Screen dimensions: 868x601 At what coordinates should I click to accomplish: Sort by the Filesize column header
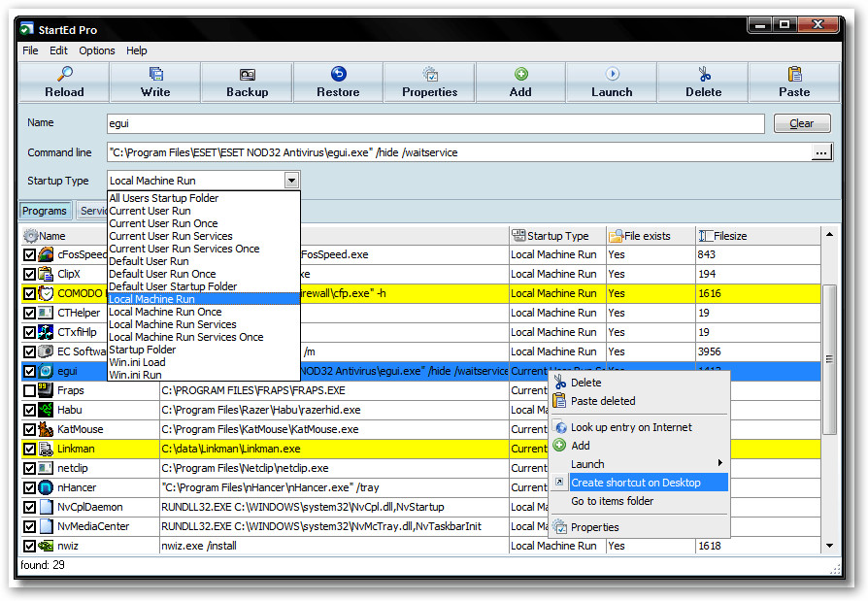point(758,236)
